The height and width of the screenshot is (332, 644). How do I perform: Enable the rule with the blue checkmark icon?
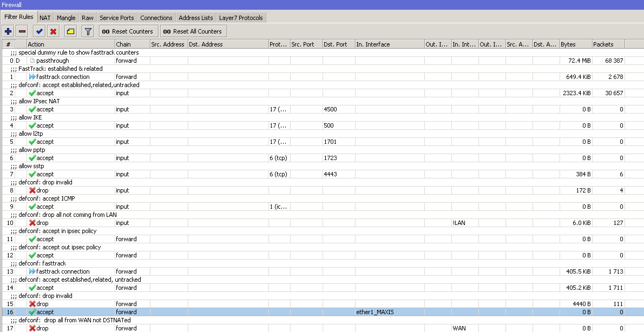[x=39, y=31]
